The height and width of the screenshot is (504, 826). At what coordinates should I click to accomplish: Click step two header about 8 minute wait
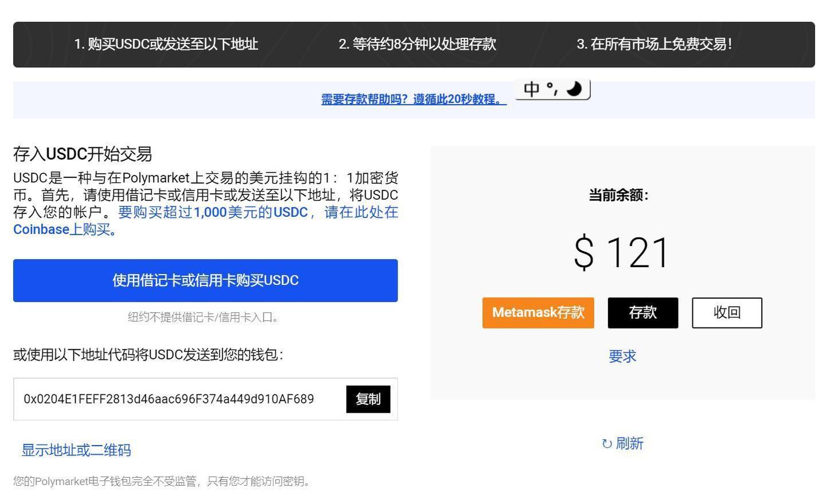418,44
